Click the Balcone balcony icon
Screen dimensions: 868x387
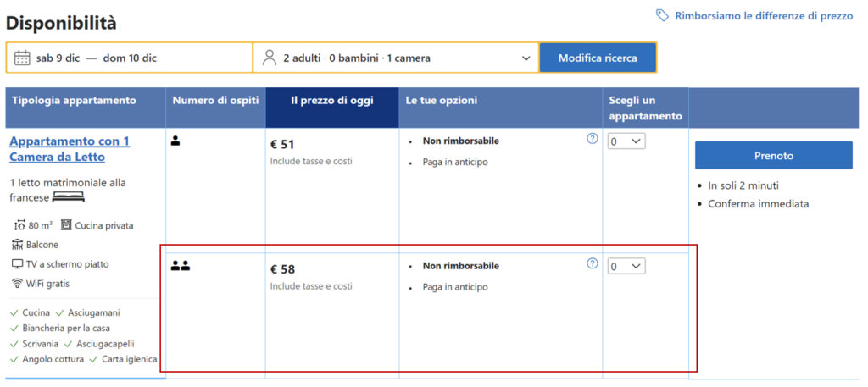tap(17, 245)
